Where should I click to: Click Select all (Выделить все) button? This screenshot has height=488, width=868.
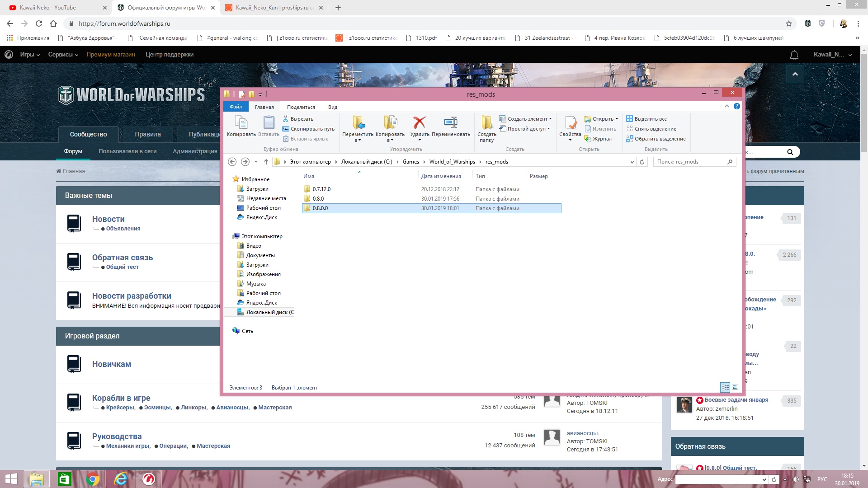(646, 119)
